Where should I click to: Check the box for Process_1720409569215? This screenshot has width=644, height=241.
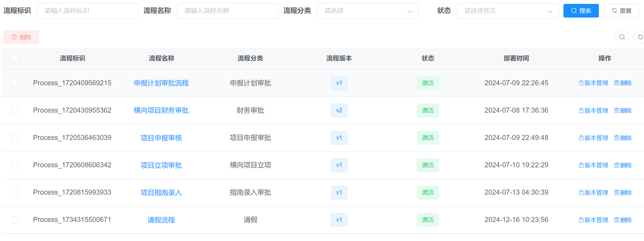[x=15, y=83]
